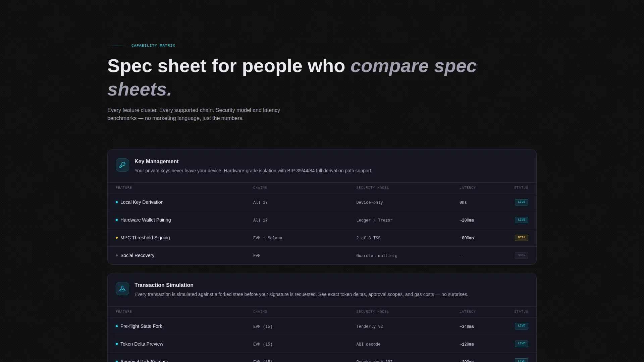
Task: Open the Token Delta Preview row
Action: pos(322,344)
